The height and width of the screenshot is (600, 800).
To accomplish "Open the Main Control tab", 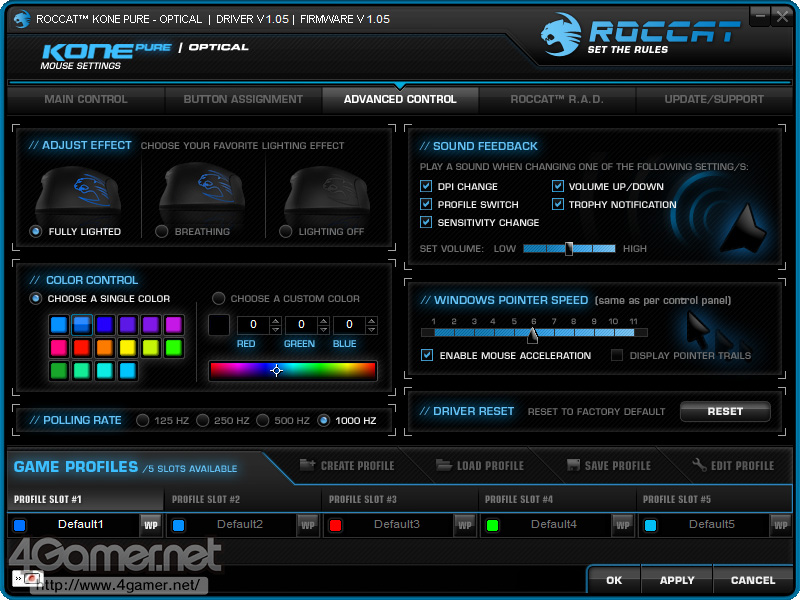I will coord(86,99).
